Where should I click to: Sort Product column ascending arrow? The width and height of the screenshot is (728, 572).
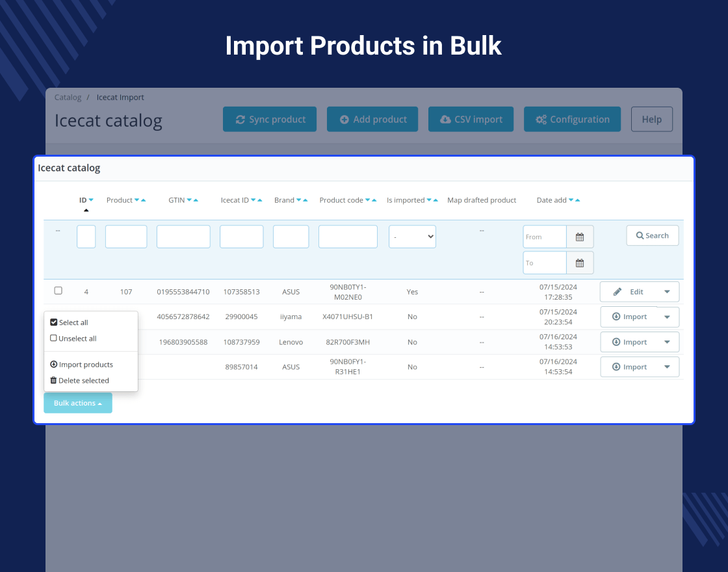click(144, 200)
